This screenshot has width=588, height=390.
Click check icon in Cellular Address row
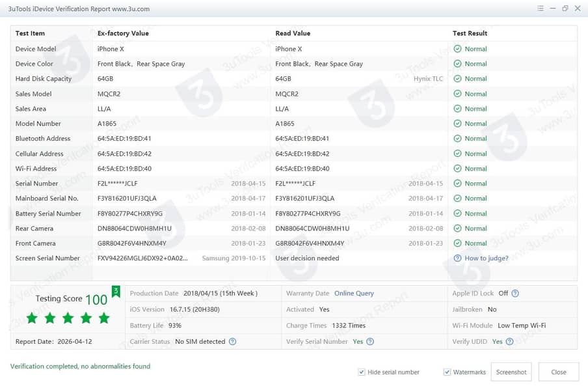(x=457, y=154)
